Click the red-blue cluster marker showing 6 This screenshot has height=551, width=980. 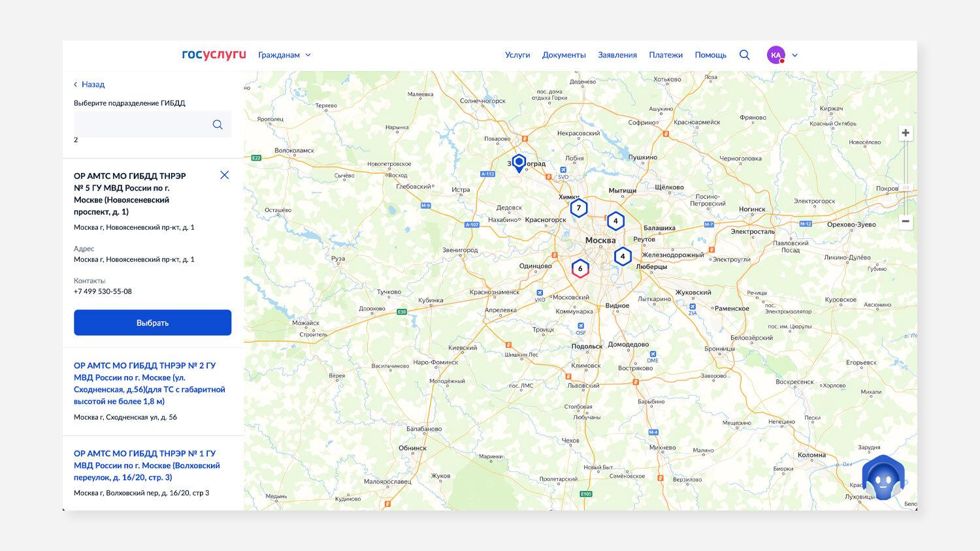tap(580, 268)
